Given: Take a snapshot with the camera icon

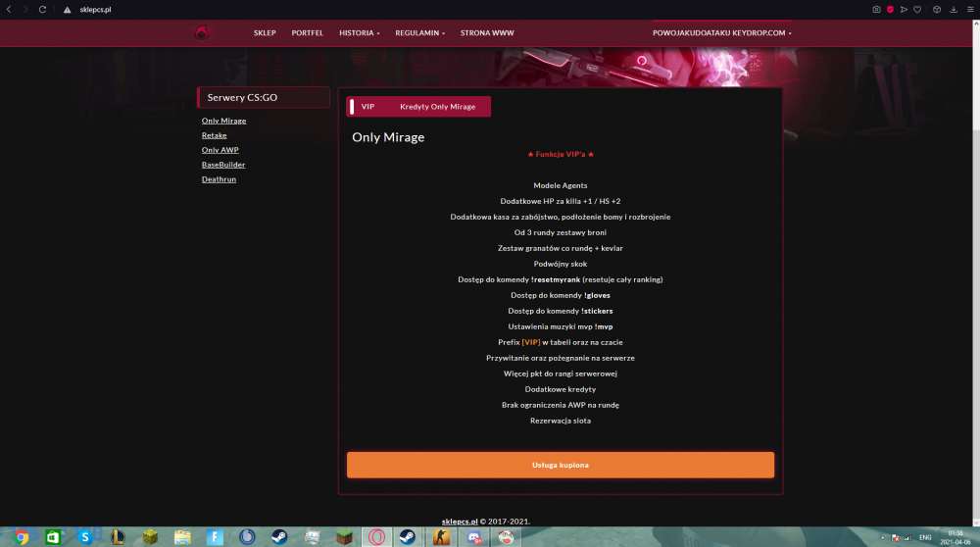Looking at the screenshot, I should tap(876, 10).
